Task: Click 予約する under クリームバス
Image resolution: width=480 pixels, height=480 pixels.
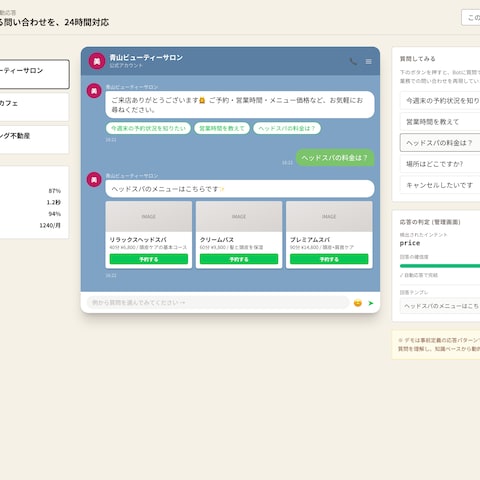Action: (239, 259)
